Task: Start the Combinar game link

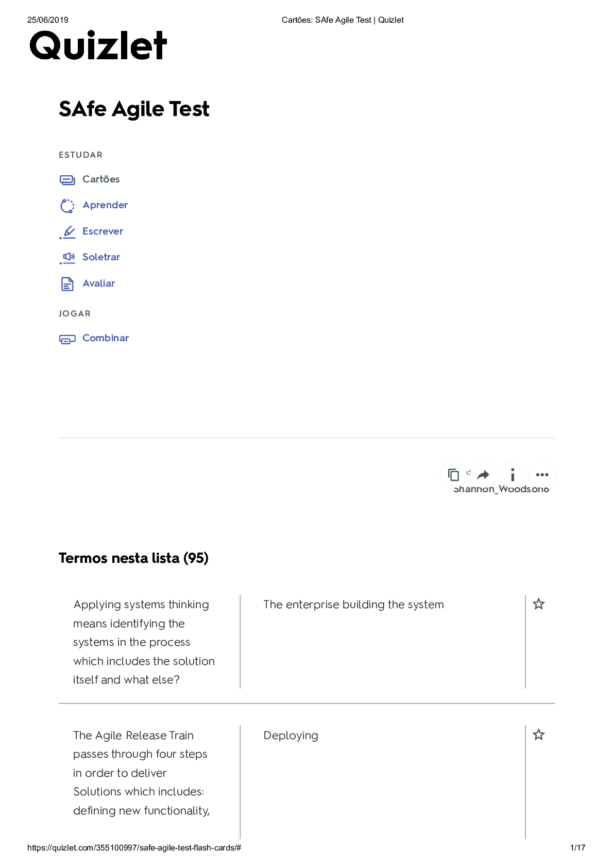Action: pos(106,338)
